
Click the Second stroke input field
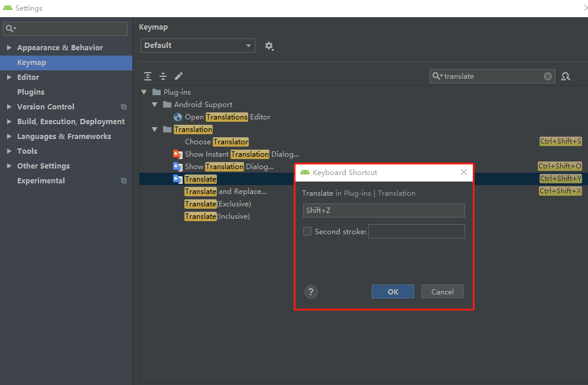click(416, 231)
